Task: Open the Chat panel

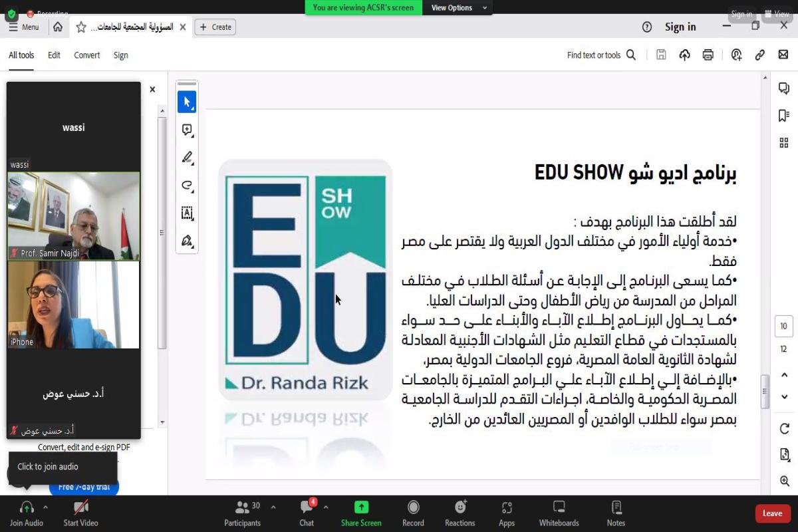Action: [307, 513]
